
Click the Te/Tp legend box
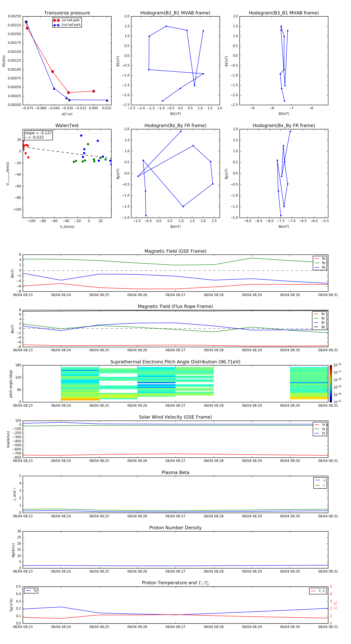coord(318,591)
